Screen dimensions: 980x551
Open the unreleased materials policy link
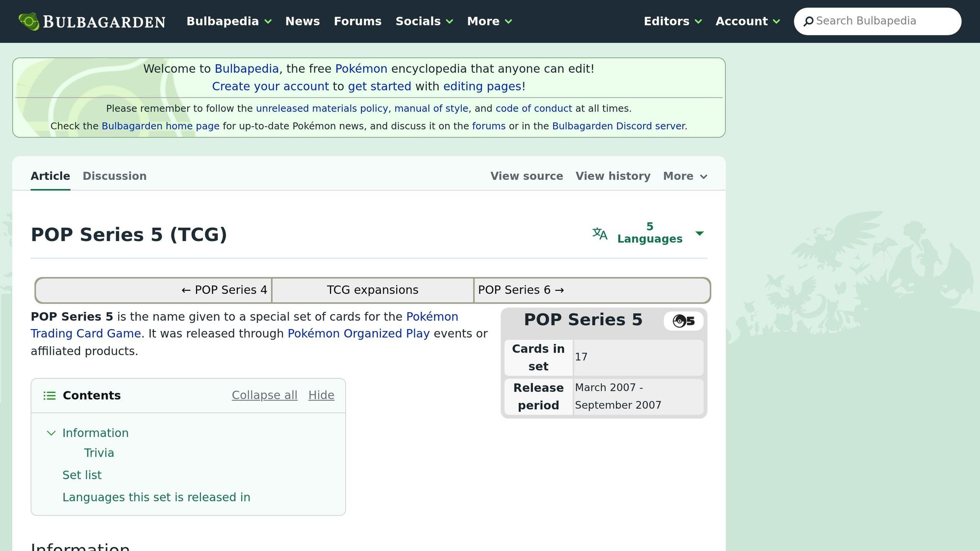322,109
